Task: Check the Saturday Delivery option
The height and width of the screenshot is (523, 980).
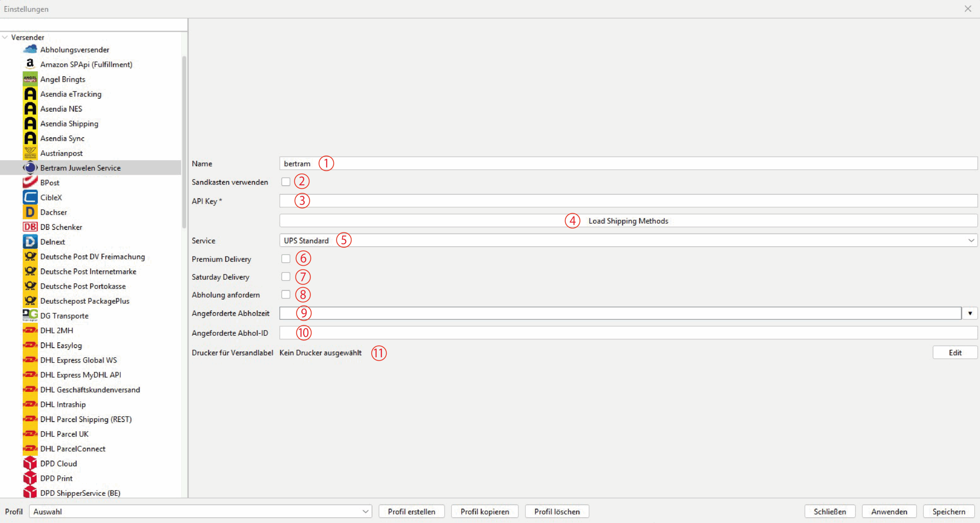Action: pyautogui.click(x=286, y=276)
